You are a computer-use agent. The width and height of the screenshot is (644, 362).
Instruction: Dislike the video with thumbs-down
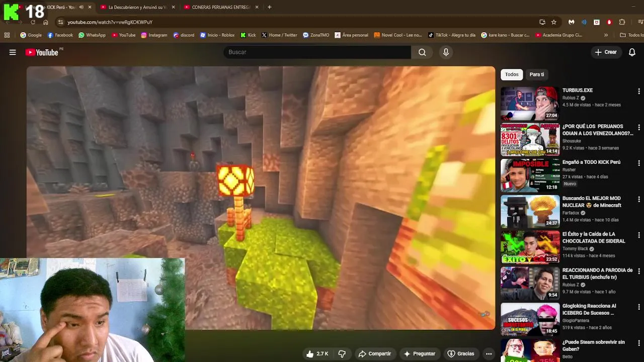click(x=342, y=354)
